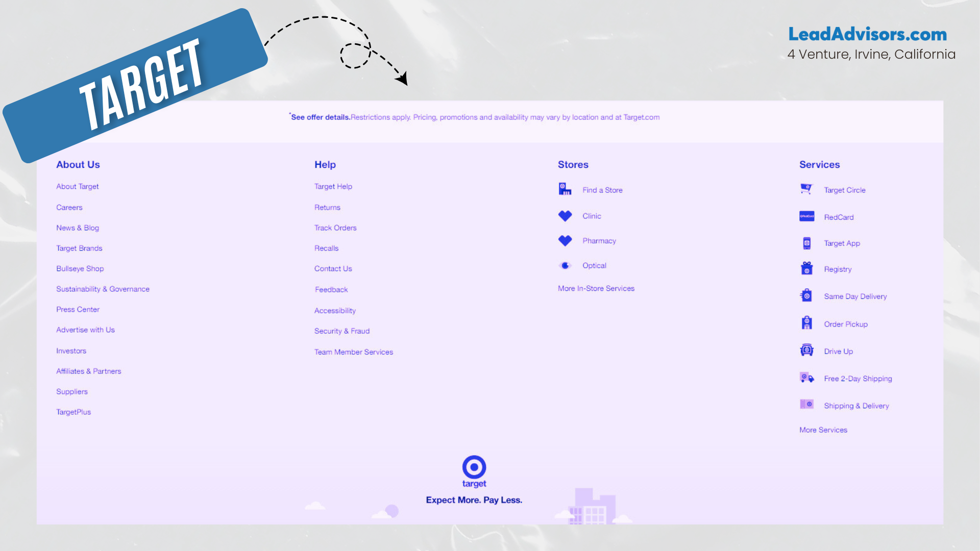Viewport: 980px width, 551px height.
Task: Click the Expect More. Pay Less. tagline
Action: coord(474,500)
